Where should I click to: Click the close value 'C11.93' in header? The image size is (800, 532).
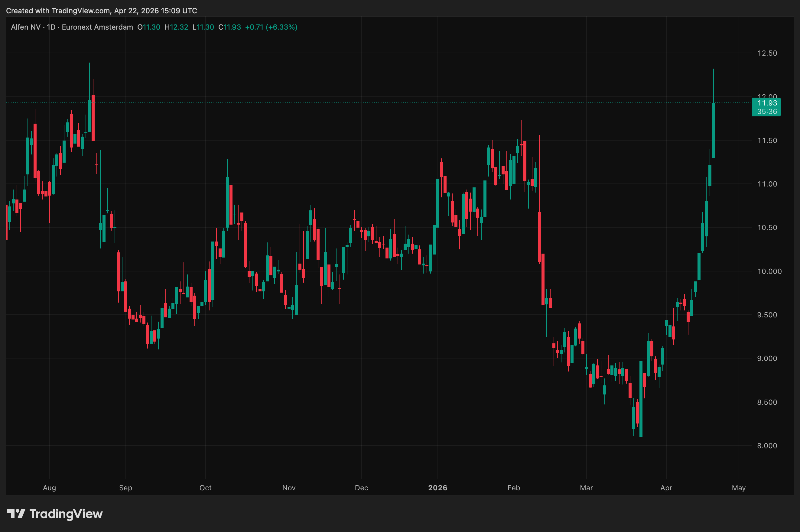[229, 27]
